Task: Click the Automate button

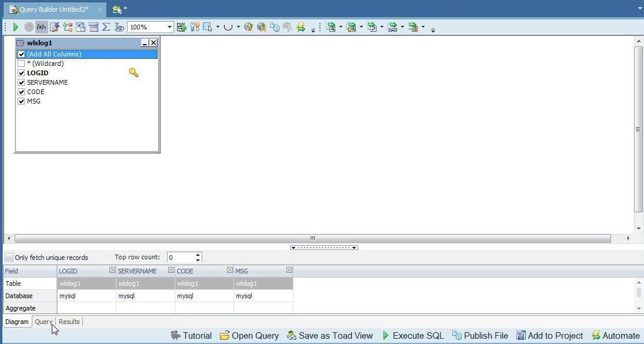Action: [616, 335]
